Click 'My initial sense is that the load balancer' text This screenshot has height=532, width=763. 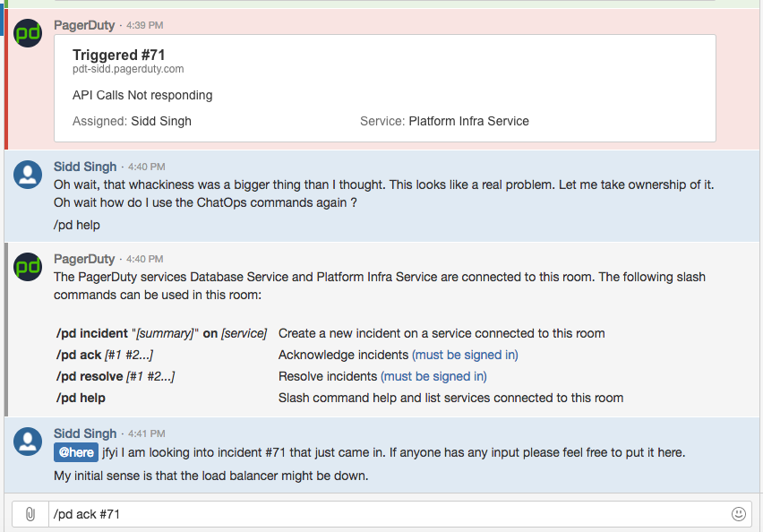211,476
